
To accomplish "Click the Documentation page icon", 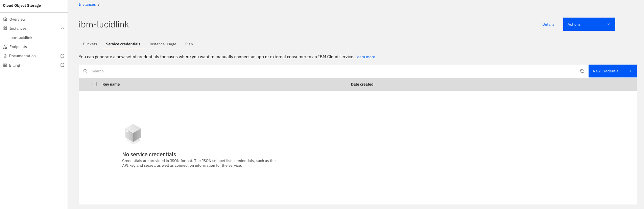I will [x=5, y=56].
